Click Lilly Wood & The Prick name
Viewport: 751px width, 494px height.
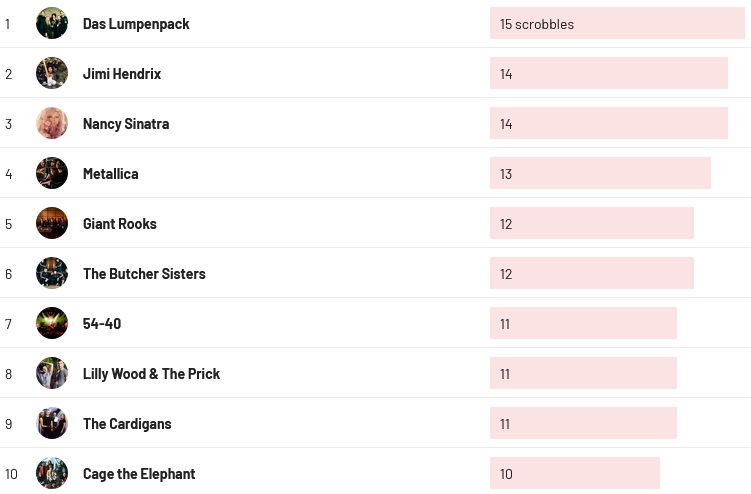(x=151, y=374)
